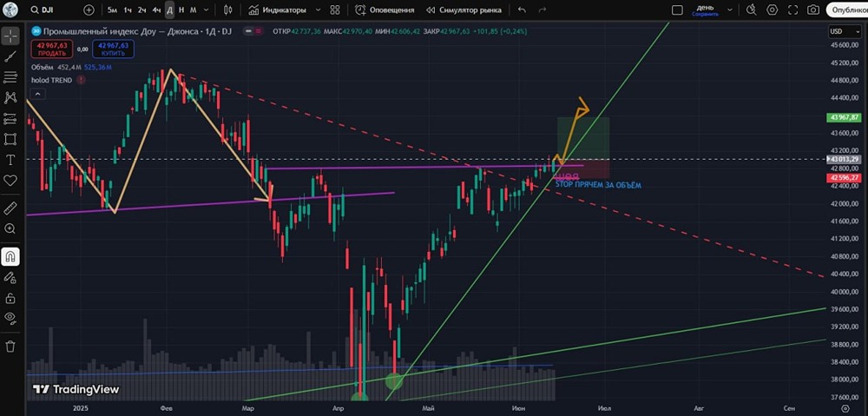This screenshot has height=416, width=868.
Task: Select the holod TREND indicator legend
Action: click(x=51, y=80)
